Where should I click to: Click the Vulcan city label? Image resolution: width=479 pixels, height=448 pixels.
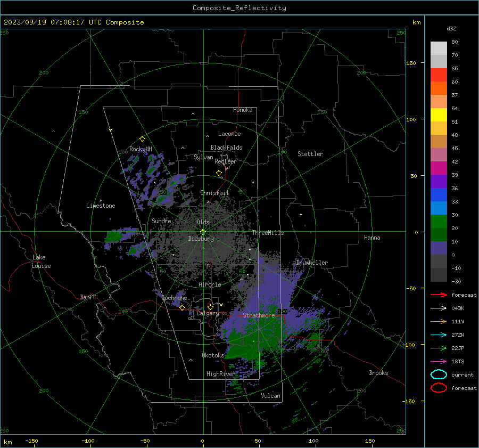[270, 396]
